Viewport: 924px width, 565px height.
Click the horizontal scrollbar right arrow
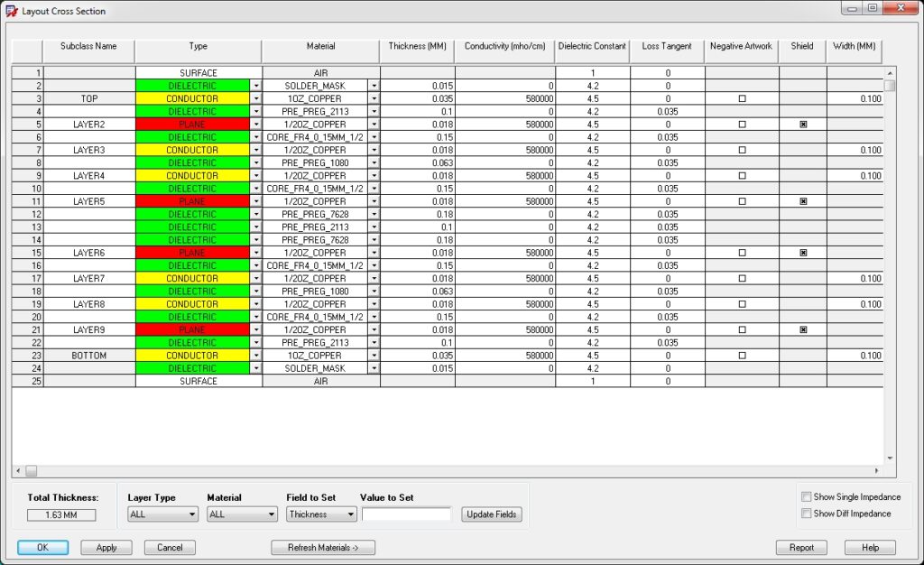(x=876, y=471)
